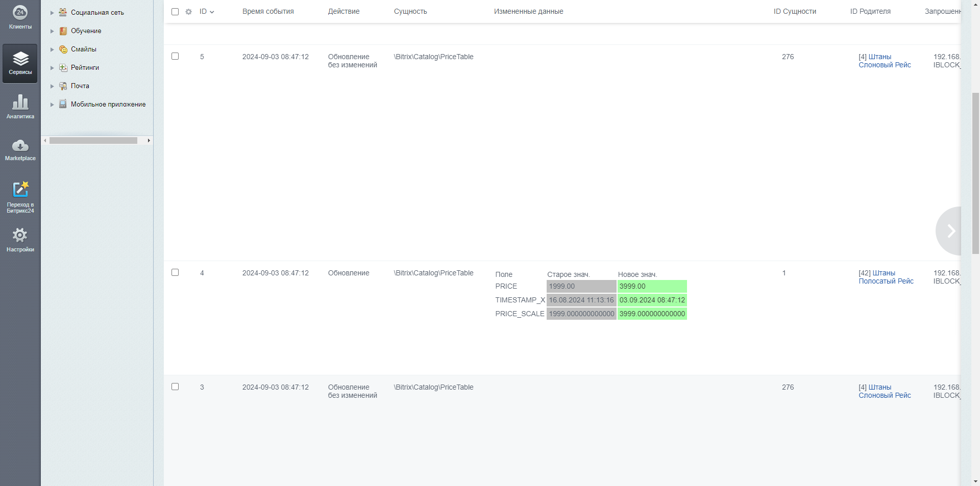The height and width of the screenshot is (486, 980).
Task: Toggle the select-all checkbox in header
Action: click(x=175, y=12)
